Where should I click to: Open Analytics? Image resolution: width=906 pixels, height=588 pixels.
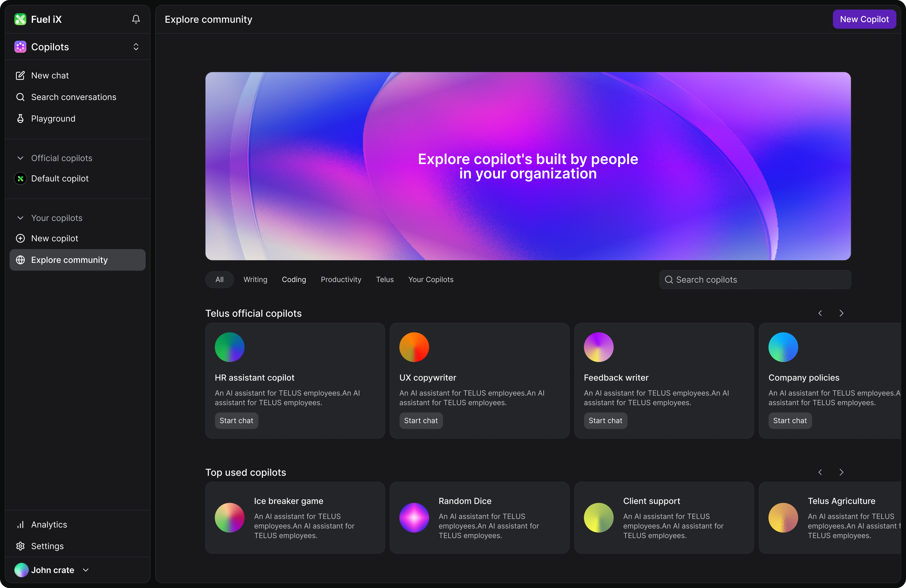[78, 525]
